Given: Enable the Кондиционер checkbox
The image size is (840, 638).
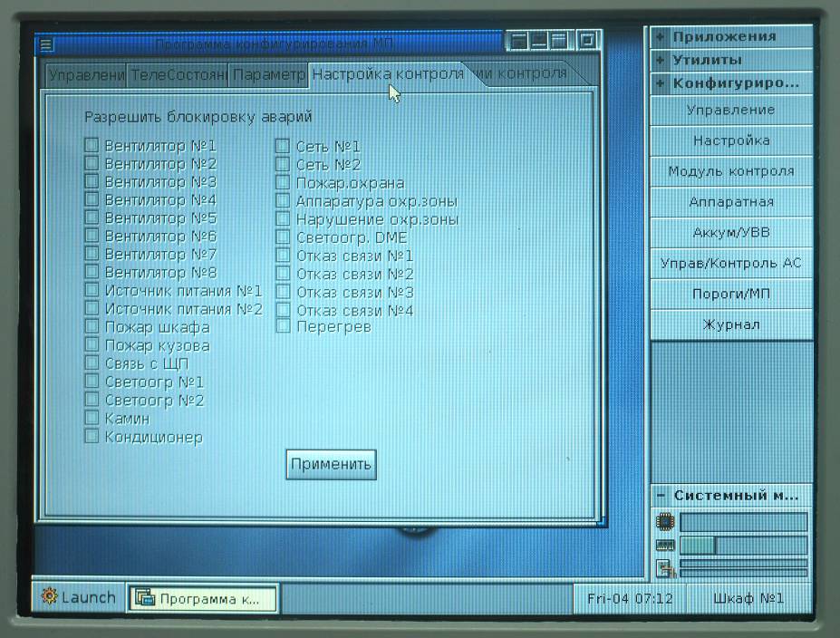Looking at the screenshot, I should pos(92,436).
